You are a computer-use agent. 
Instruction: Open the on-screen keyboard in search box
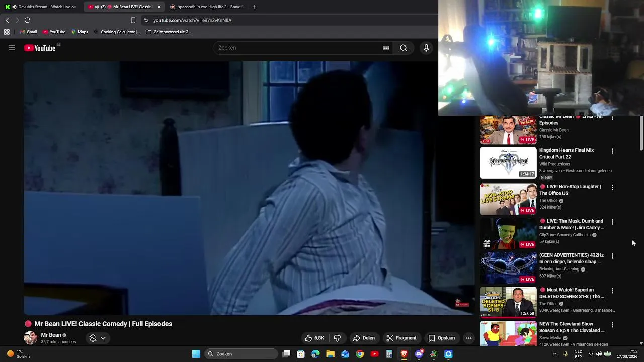click(x=386, y=48)
